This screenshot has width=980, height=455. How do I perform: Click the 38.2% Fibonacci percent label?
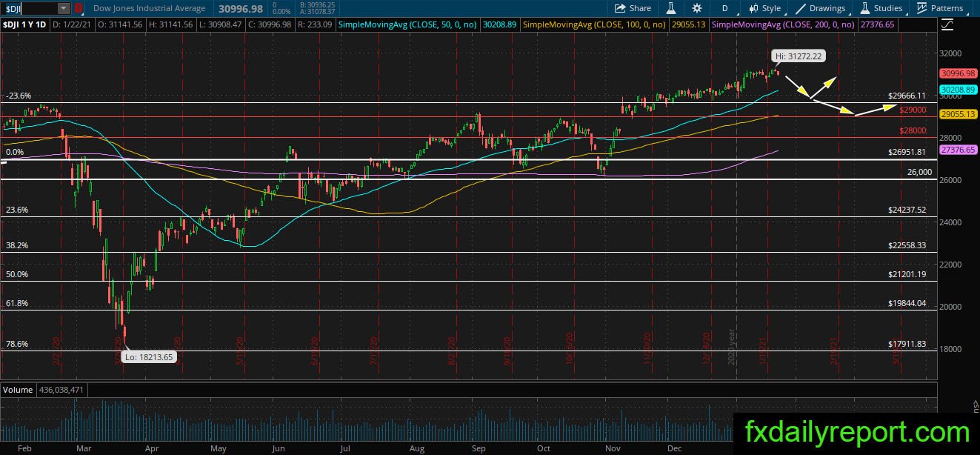pos(16,245)
